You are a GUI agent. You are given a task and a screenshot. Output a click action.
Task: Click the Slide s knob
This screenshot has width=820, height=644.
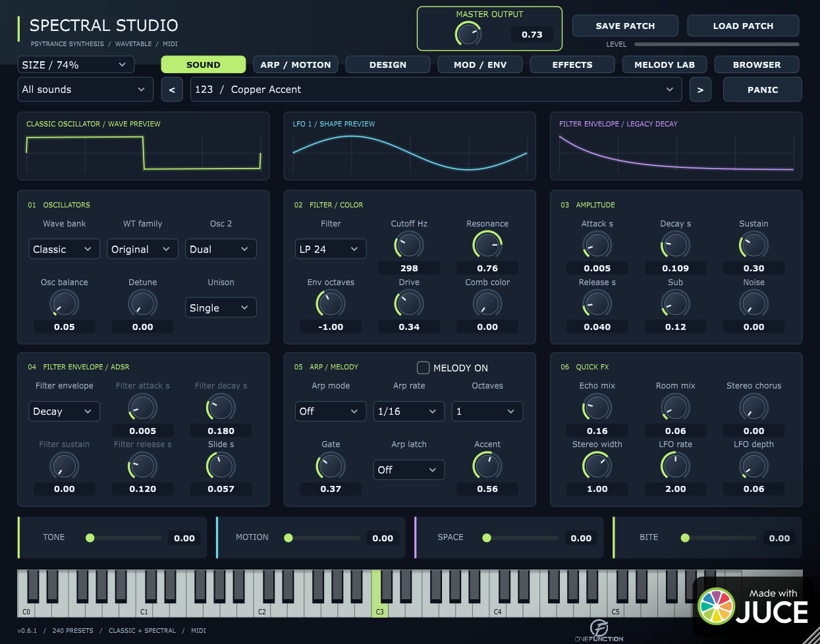tap(221, 466)
